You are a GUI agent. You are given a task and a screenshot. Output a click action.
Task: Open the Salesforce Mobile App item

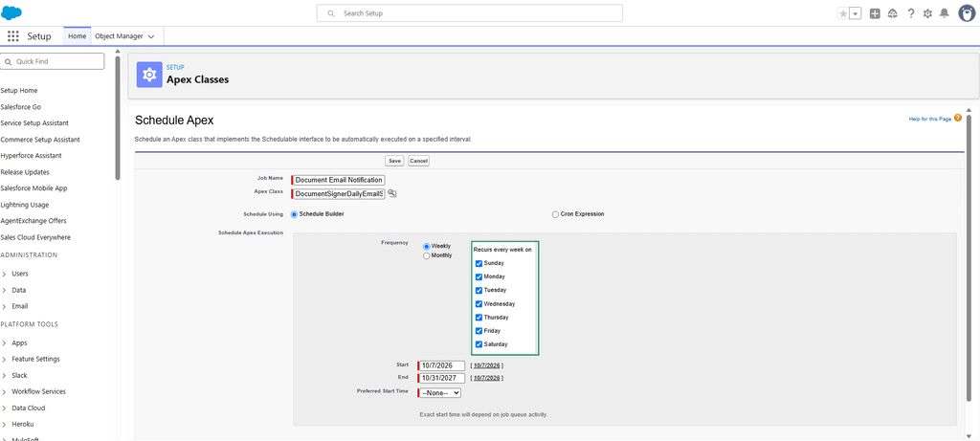pos(34,188)
